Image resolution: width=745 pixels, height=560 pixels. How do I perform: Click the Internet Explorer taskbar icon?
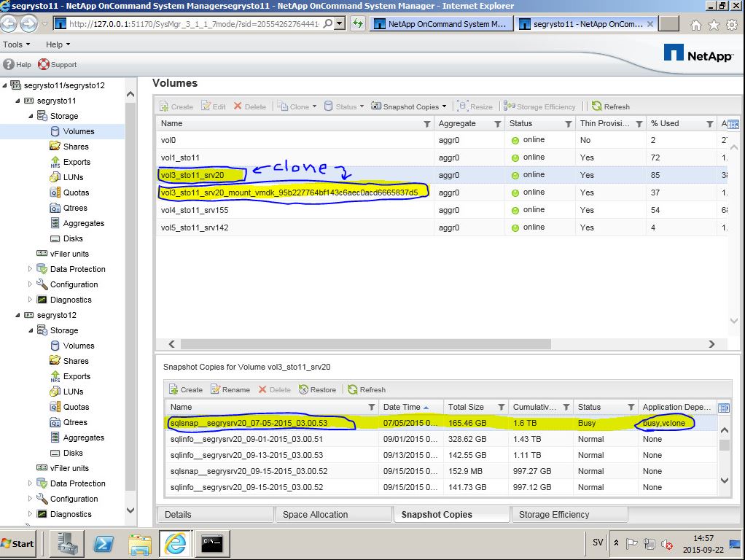point(176,543)
